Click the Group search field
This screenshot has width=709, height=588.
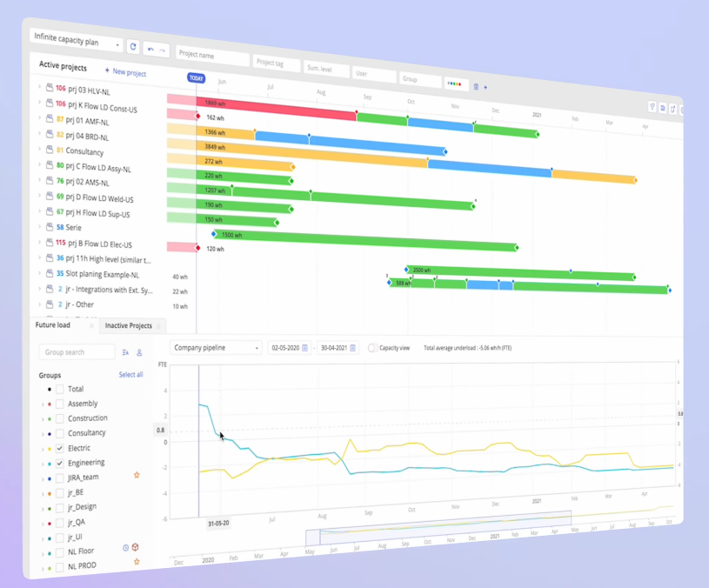[77, 352]
